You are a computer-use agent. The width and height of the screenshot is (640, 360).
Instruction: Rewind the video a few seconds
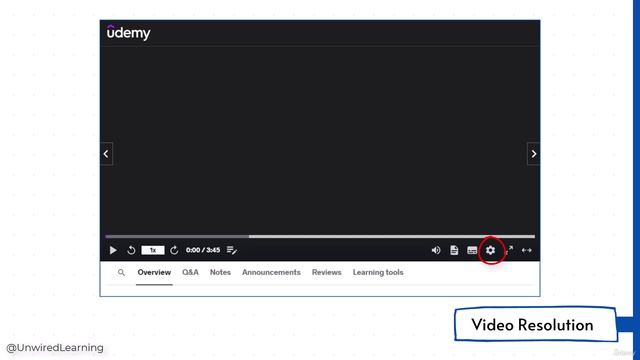[131, 250]
